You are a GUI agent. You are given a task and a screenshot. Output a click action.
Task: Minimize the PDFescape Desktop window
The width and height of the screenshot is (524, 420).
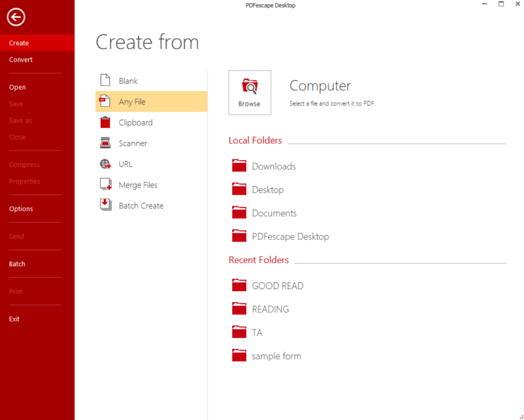485,4
